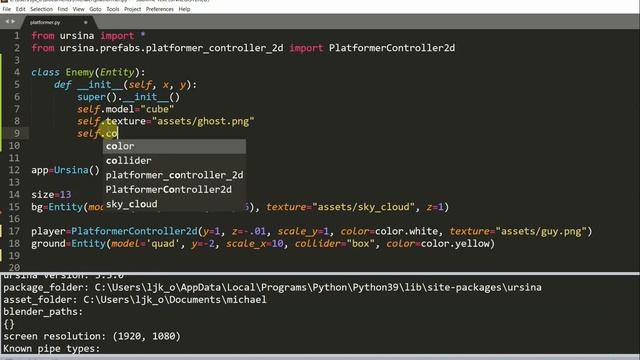The image size is (640, 360).
Task: Click 'bg=Entity(' at start of line 15
Action: coord(60,207)
